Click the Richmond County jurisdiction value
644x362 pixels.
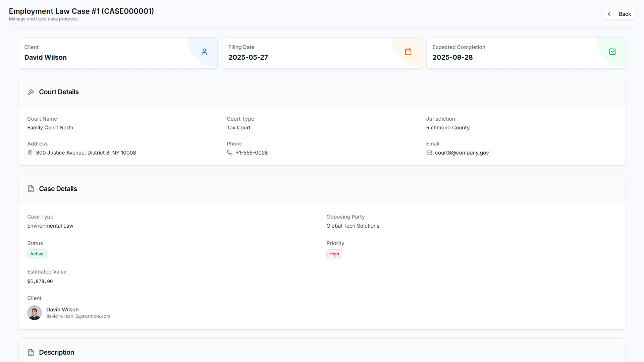[448, 128]
